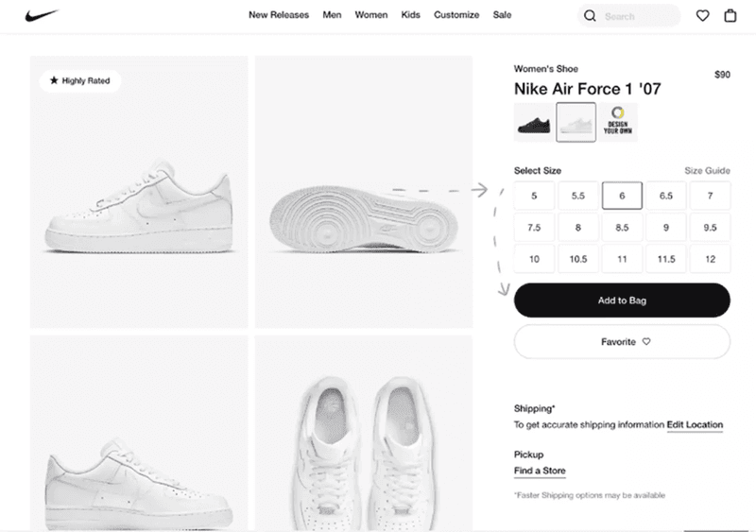Click the Highly Rated badge

click(80, 80)
